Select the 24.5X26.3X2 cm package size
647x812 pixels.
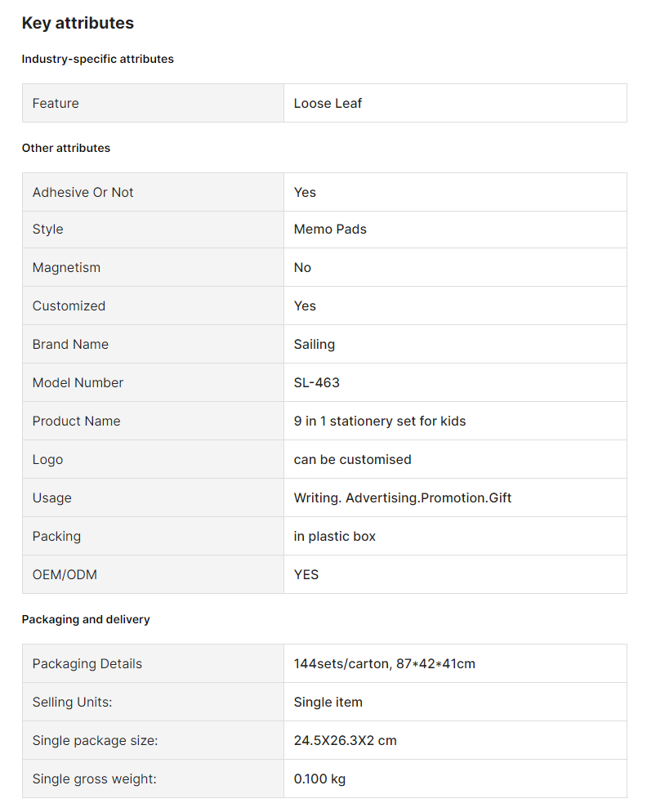[x=345, y=741]
